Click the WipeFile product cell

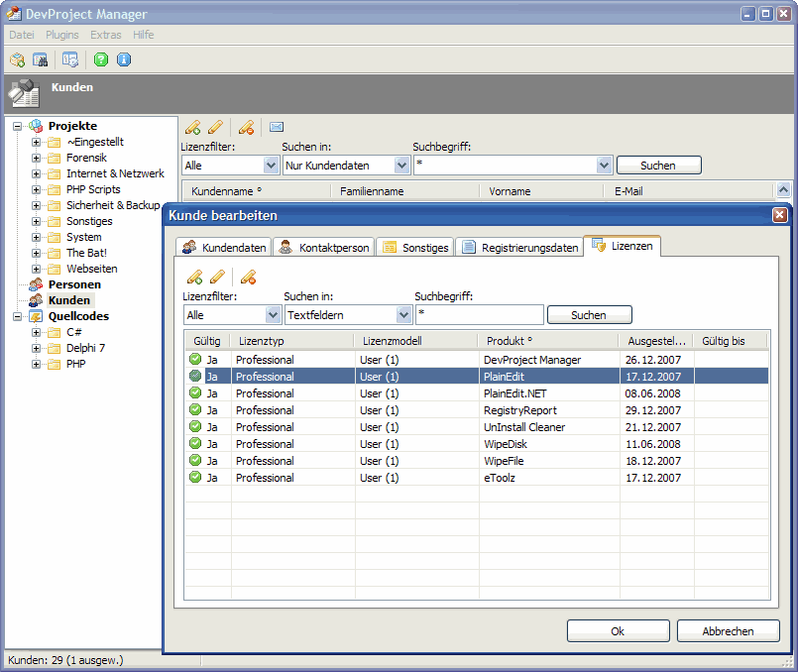[x=549, y=460]
